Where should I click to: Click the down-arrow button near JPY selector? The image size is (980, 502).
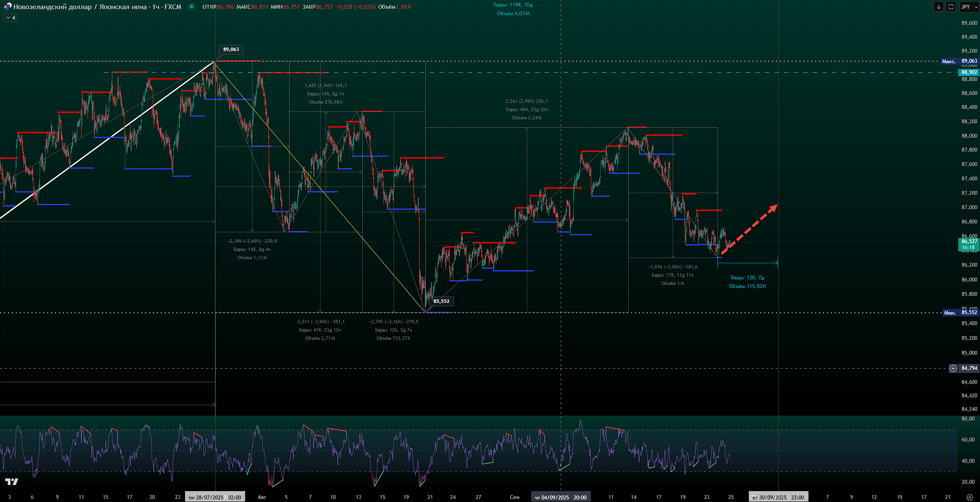pos(939,7)
